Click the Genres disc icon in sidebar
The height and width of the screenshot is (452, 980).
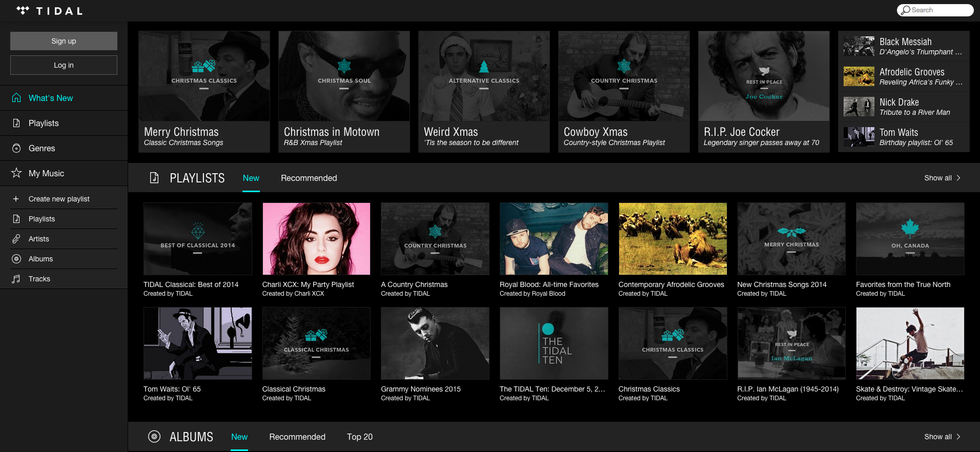[x=16, y=148]
